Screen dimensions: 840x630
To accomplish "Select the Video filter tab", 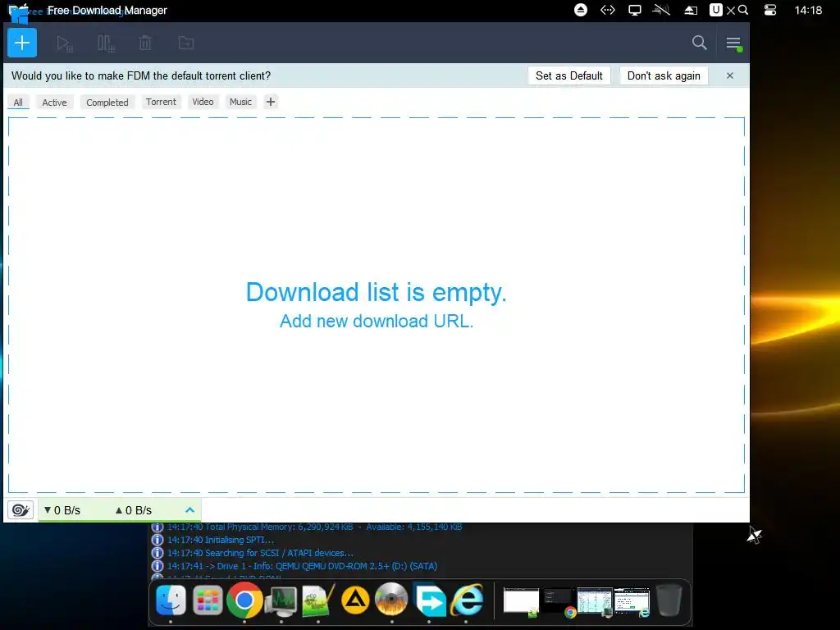I will coord(203,102).
